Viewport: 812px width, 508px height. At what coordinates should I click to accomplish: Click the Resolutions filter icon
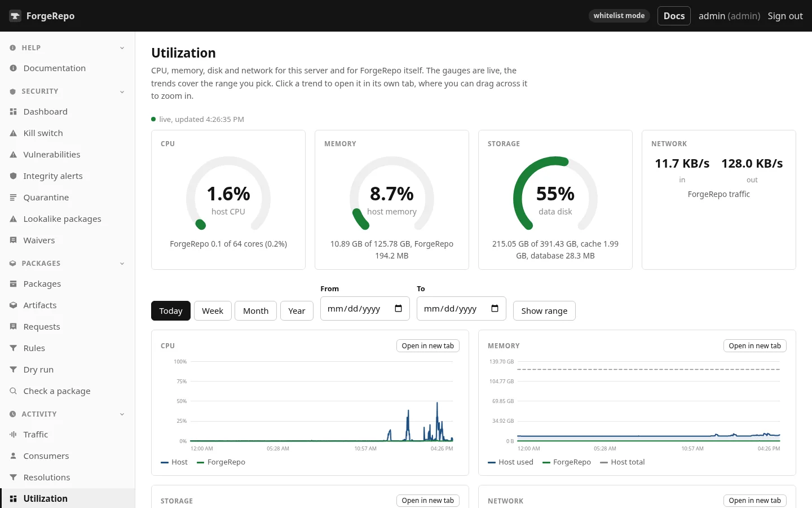click(x=13, y=478)
